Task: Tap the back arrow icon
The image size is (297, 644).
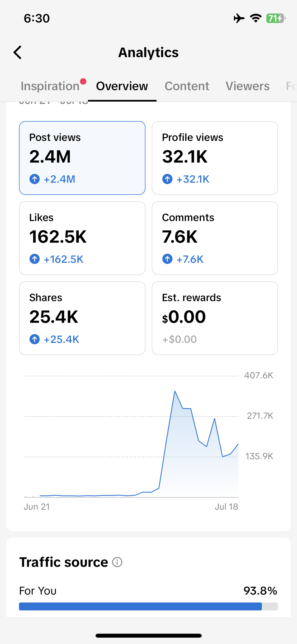Action: tap(17, 52)
